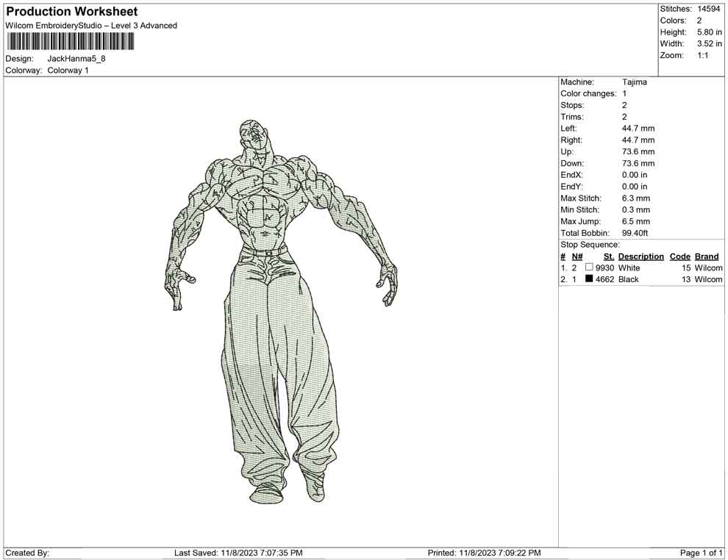This screenshot has height=560, width=728.
Task: Select design name JackHanma5_8
Action: 76,59
